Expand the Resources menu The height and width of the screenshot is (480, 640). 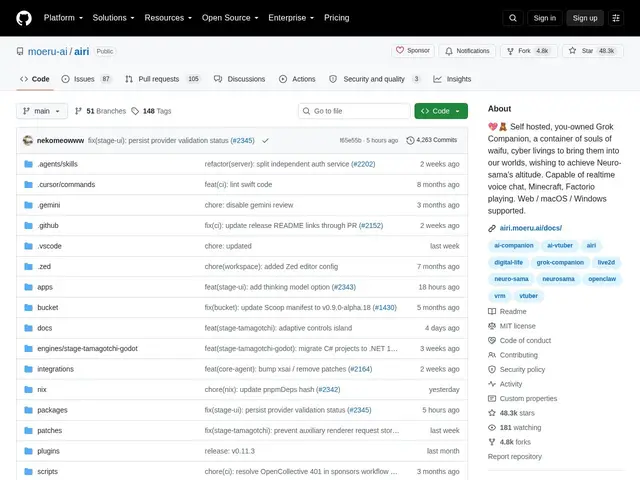click(168, 18)
